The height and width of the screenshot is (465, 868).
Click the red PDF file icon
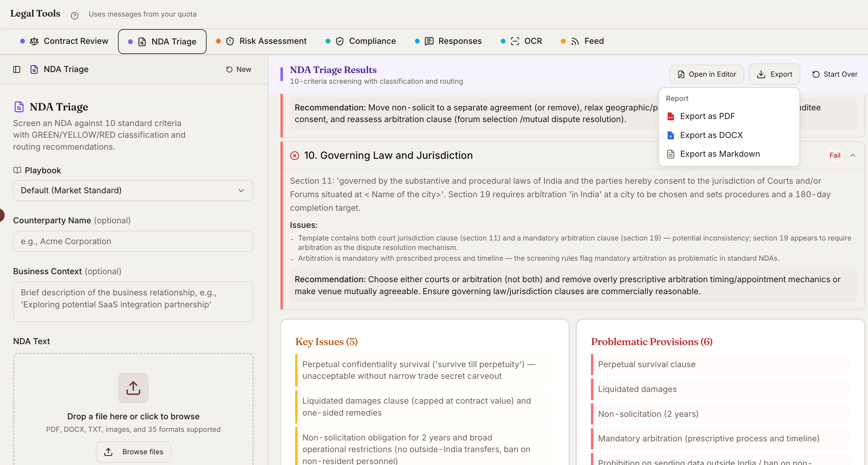pyautogui.click(x=671, y=116)
